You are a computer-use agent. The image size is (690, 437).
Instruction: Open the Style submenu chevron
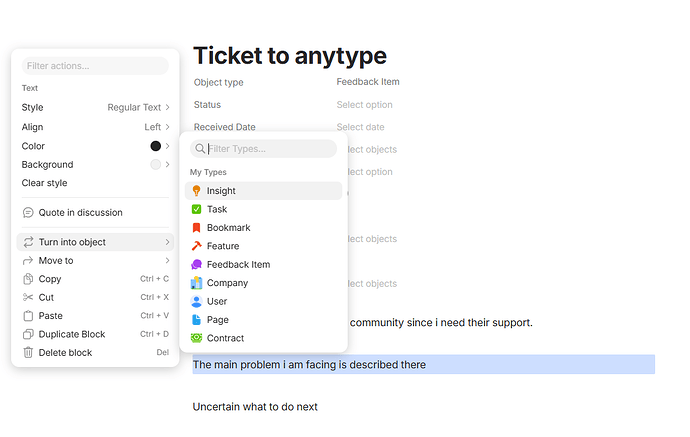167,107
